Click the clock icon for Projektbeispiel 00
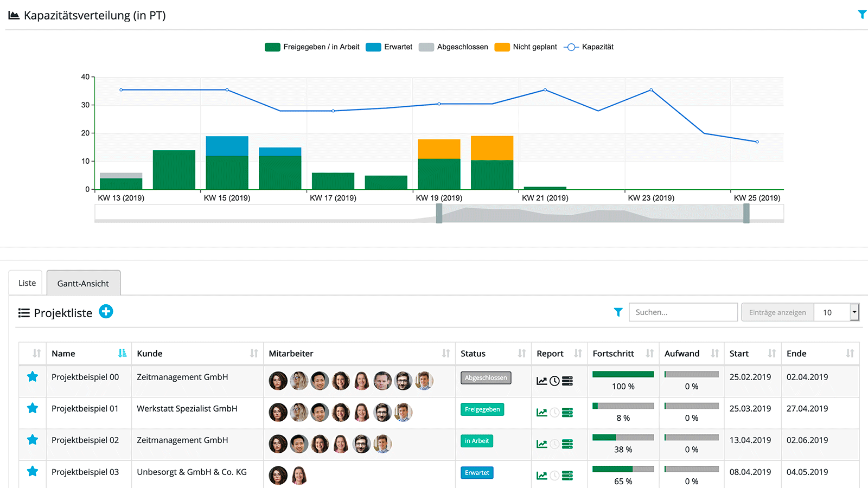The height and width of the screenshot is (488, 868). (554, 381)
